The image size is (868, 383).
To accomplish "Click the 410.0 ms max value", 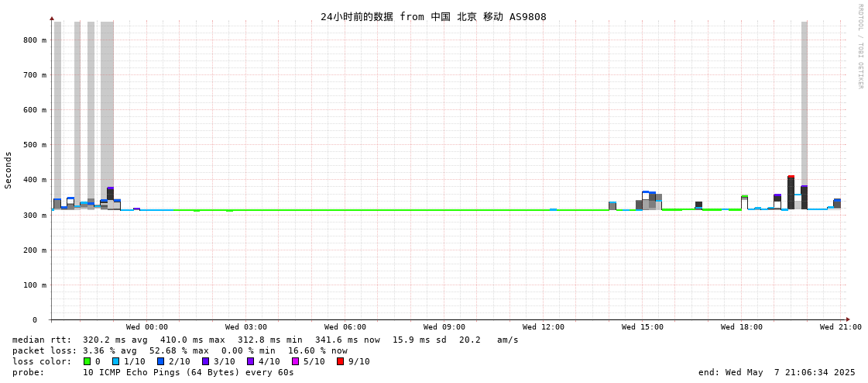I will pyautogui.click(x=193, y=340).
